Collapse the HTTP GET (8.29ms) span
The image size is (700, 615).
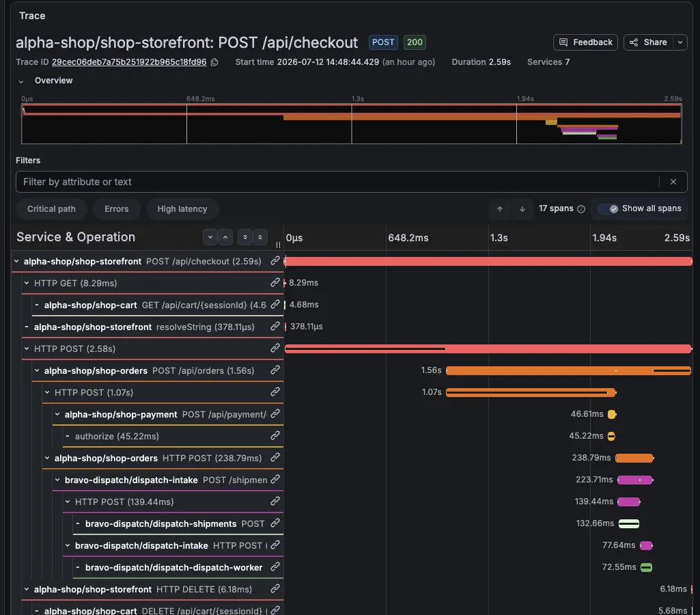point(27,283)
